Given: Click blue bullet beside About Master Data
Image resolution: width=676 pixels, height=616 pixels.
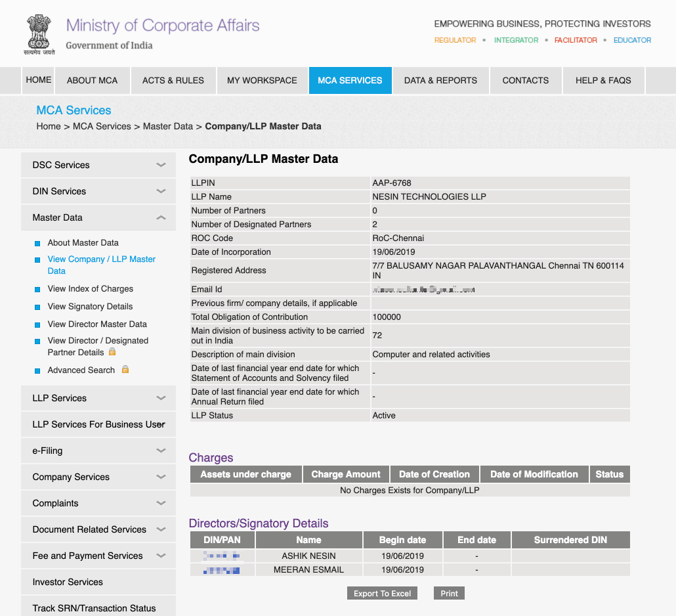Looking at the screenshot, I should click(x=37, y=243).
